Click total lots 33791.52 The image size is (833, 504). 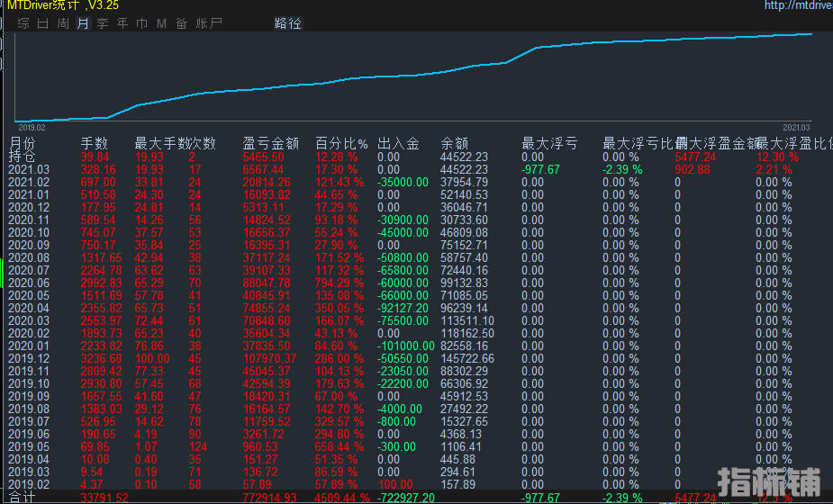[104, 498]
